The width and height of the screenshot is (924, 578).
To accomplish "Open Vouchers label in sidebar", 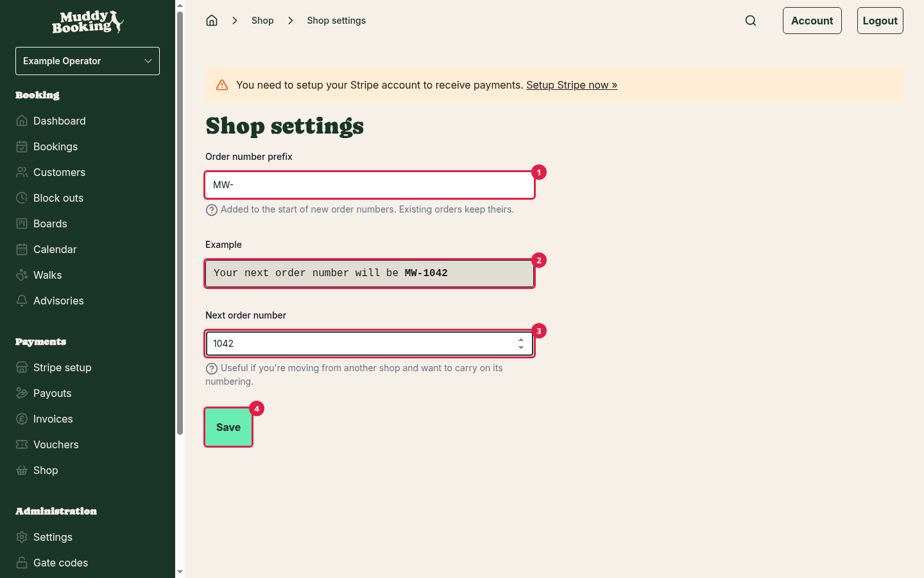I will pyautogui.click(x=56, y=444).
